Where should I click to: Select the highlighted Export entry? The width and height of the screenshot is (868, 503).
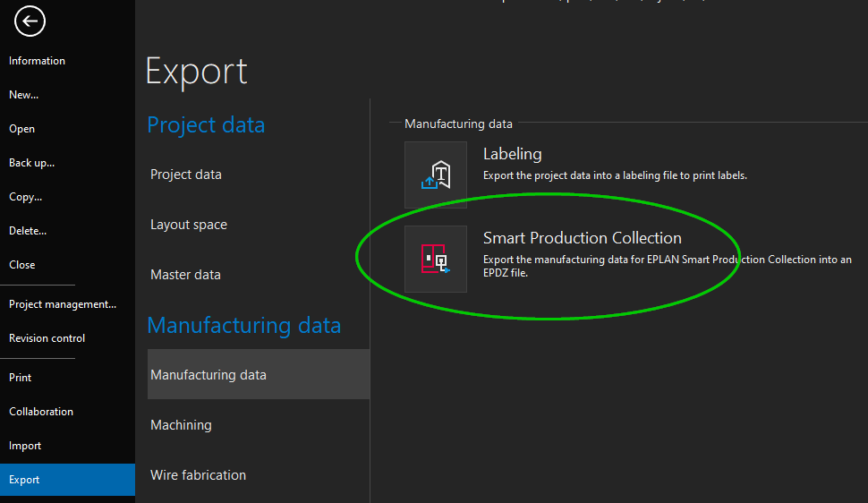[67, 480]
